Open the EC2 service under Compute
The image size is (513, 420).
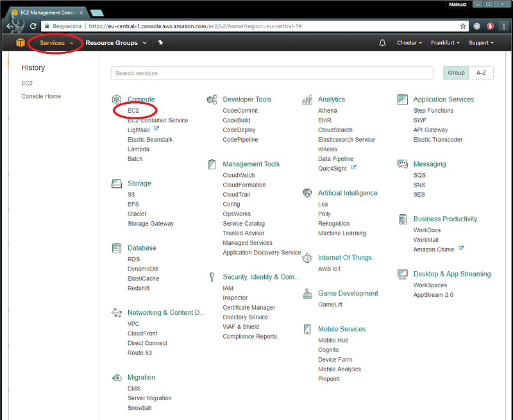[x=133, y=110]
